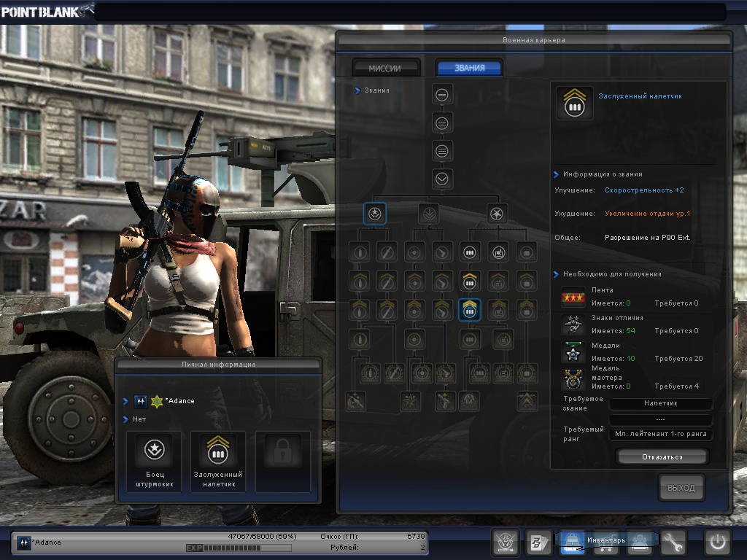Click the Звания tree heading
This screenshot has width=747, height=560.
click(377, 90)
